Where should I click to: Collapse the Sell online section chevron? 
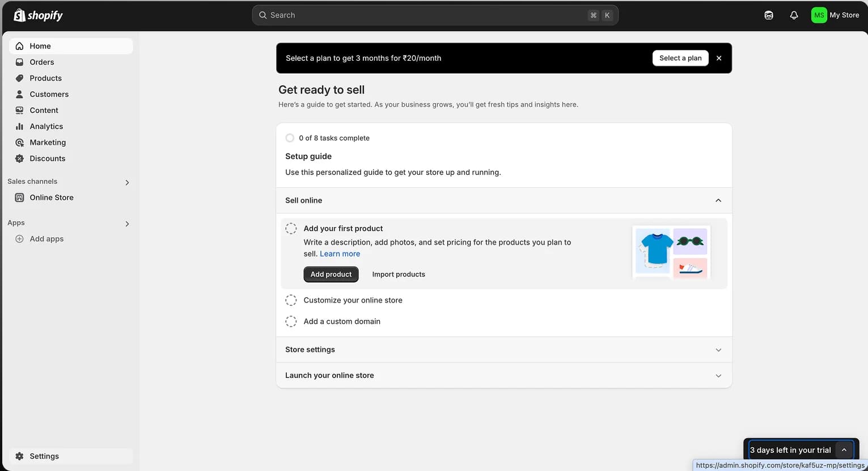718,200
